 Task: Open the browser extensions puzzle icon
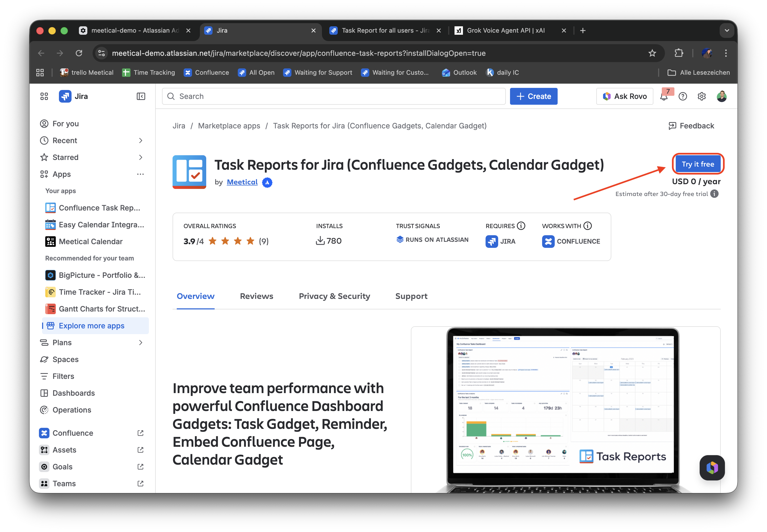tap(679, 53)
